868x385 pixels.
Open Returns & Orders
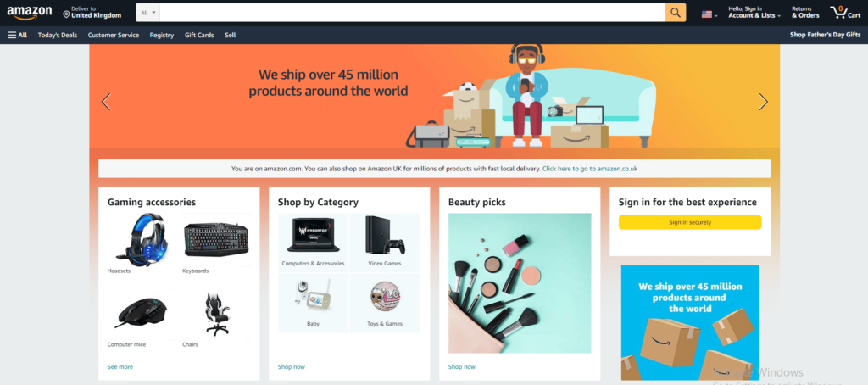point(805,12)
